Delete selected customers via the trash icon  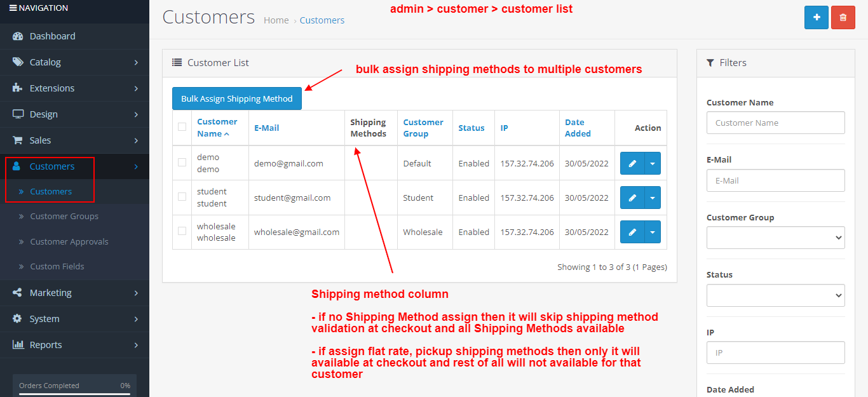[x=843, y=17]
